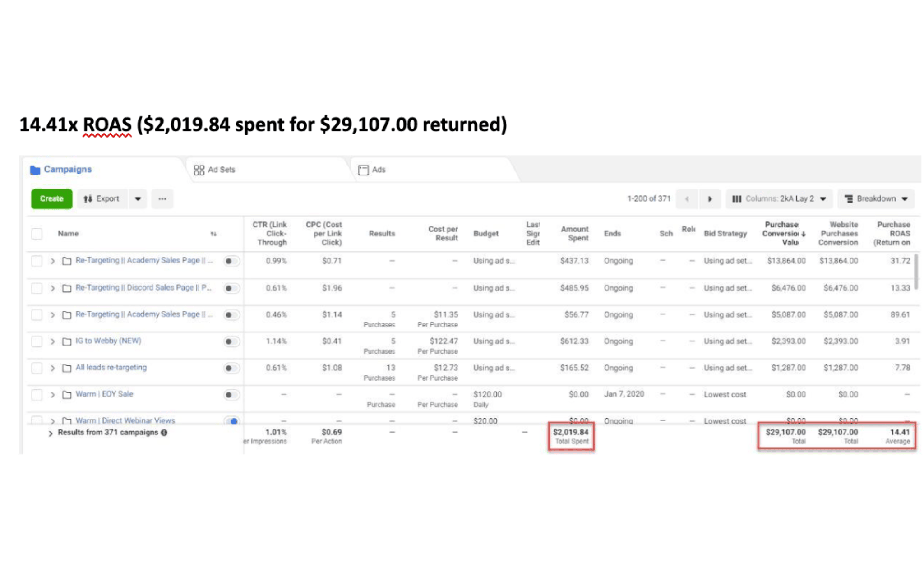The width and height of the screenshot is (924, 581).
Task: Click the Ad Sets grid icon
Action: pos(199,170)
